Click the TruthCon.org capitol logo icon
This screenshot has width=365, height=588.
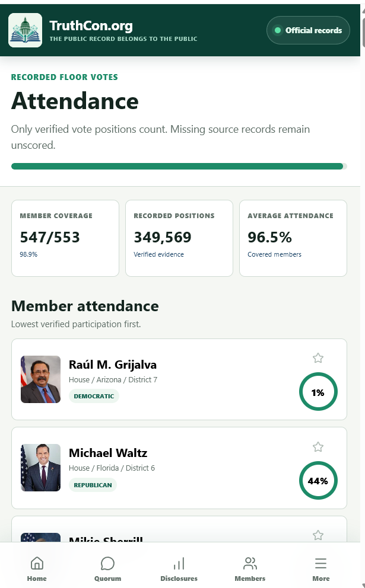coord(25,30)
